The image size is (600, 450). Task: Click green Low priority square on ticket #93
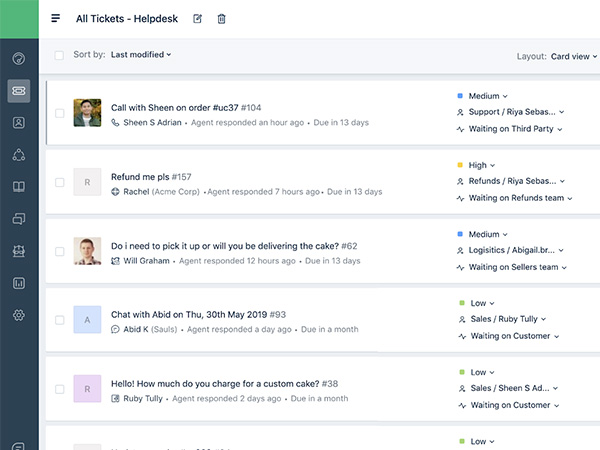[x=462, y=303]
